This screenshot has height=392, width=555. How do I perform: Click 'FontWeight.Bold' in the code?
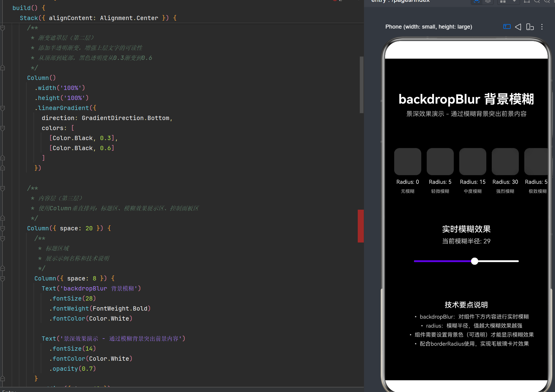[120, 308]
